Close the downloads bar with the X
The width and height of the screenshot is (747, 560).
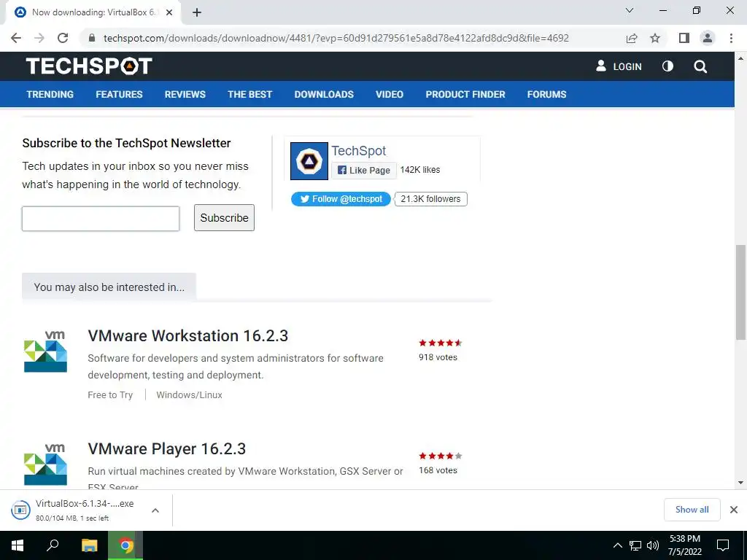(734, 510)
